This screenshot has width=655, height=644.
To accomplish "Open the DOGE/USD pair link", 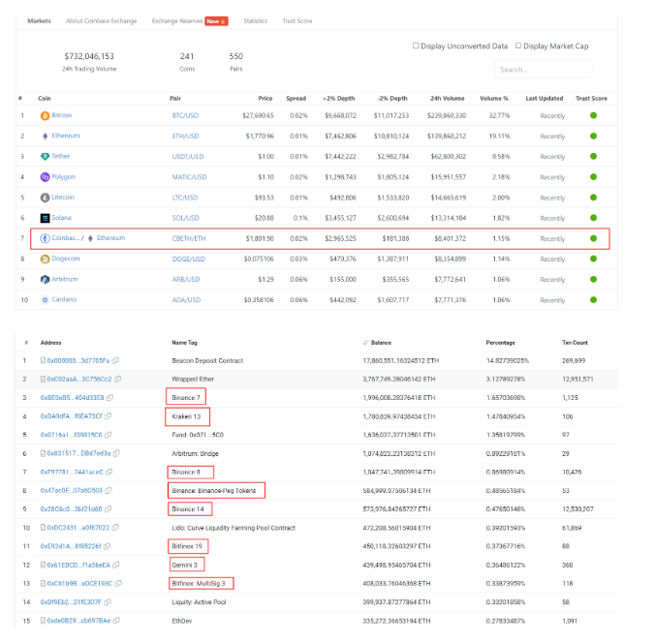I will tap(188, 259).
